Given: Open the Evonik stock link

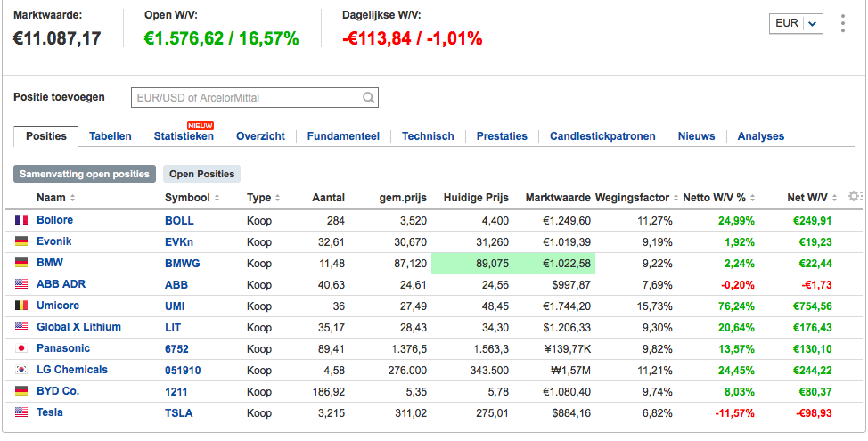Looking at the screenshot, I should coord(53,241).
